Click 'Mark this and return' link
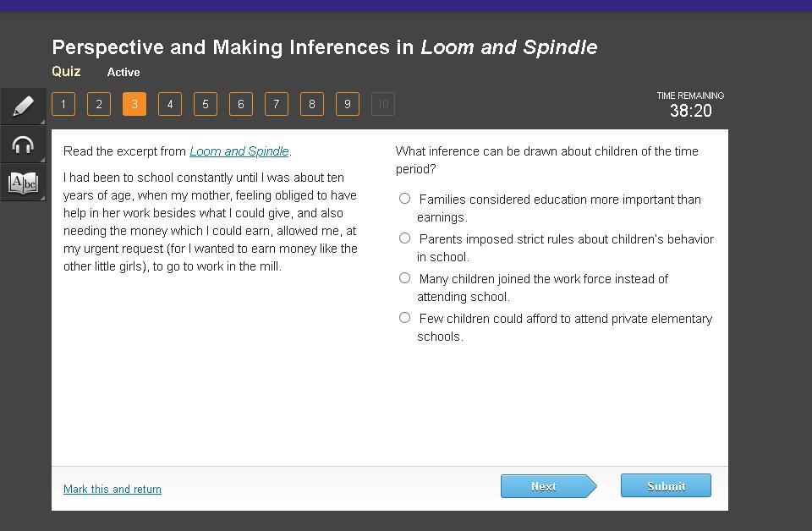812x531 pixels. point(112,490)
